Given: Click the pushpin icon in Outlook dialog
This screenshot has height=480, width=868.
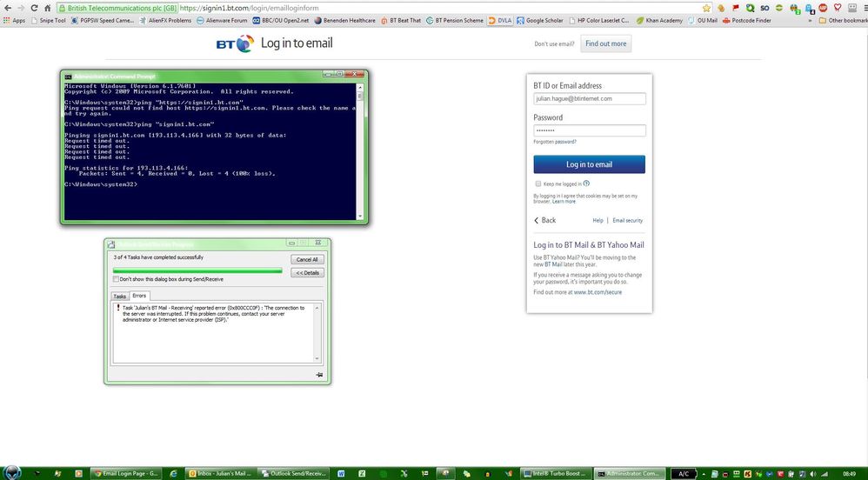Looking at the screenshot, I should pos(319,375).
